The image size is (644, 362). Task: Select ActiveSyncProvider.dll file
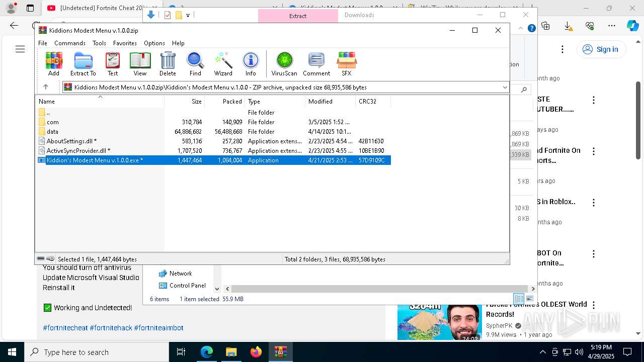tap(213, 151)
